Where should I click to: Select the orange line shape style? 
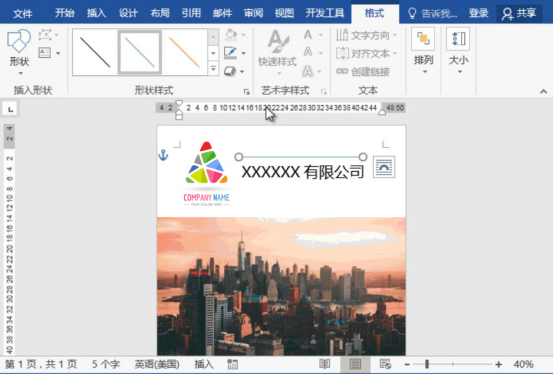click(x=184, y=52)
